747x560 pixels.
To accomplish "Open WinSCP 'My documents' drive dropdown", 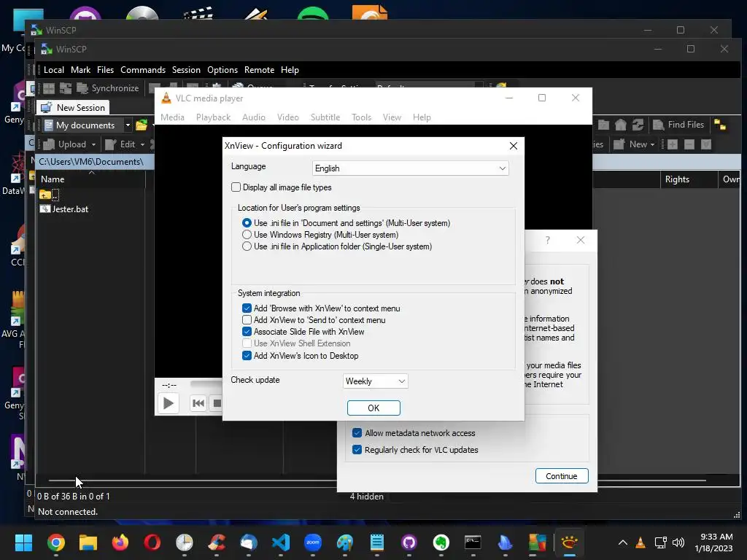I will pos(128,125).
